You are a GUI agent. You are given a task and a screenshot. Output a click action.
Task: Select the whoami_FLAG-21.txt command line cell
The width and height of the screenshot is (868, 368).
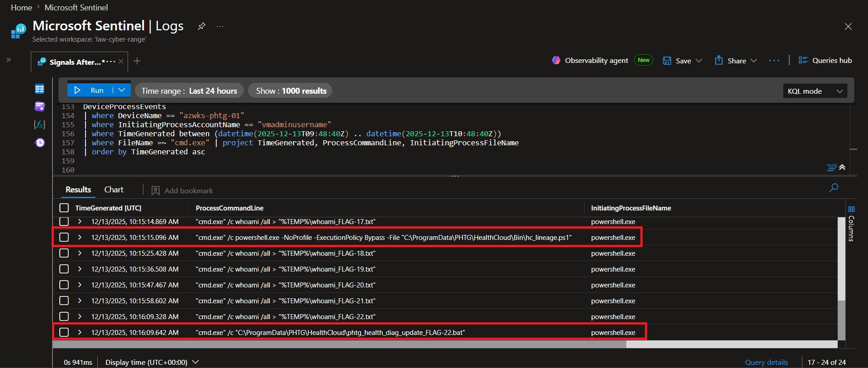(286, 301)
